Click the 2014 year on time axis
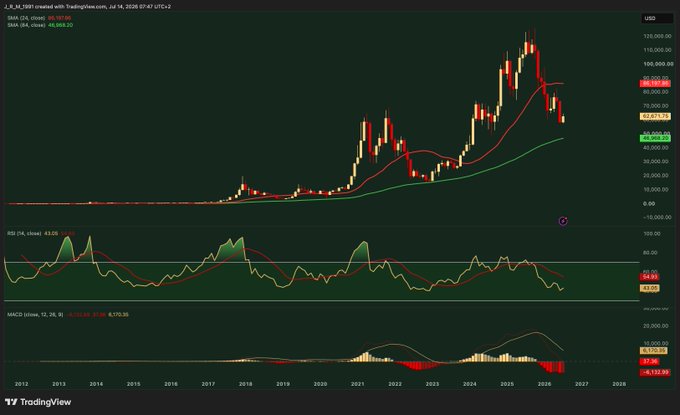Screen dimensions: 680x415 [x=96, y=384]
